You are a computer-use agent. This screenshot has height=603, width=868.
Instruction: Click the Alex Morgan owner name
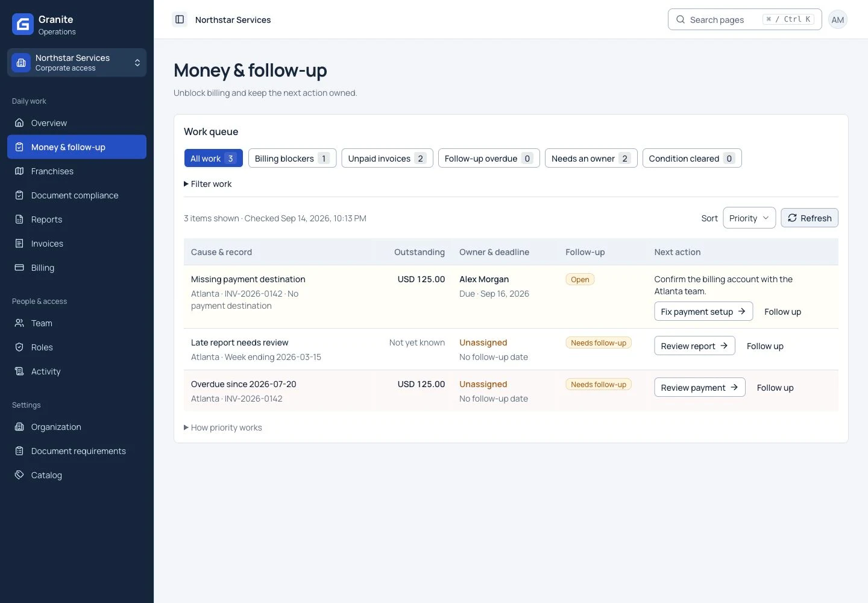pos(484,279)
